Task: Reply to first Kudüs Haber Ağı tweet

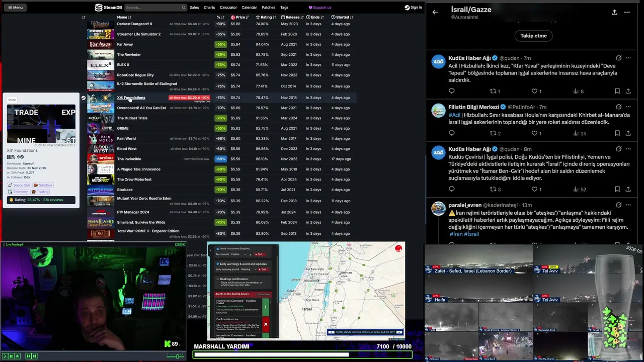Action: (x=451, y=91)
